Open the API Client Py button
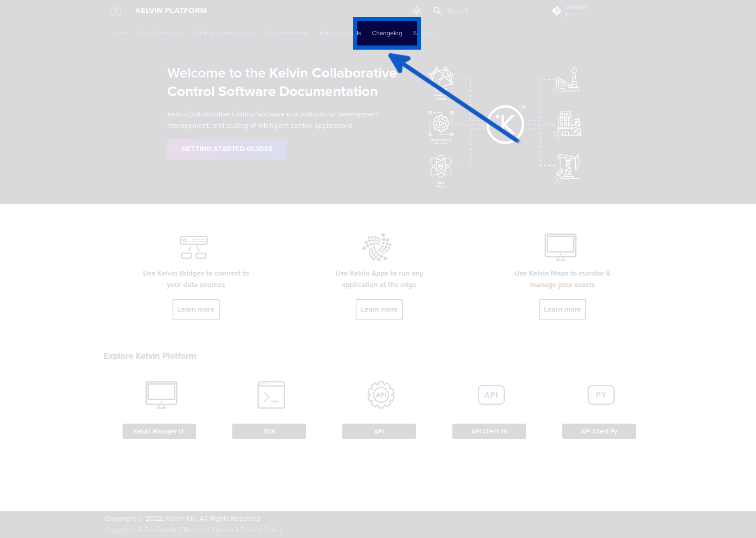 click(599, 431)
